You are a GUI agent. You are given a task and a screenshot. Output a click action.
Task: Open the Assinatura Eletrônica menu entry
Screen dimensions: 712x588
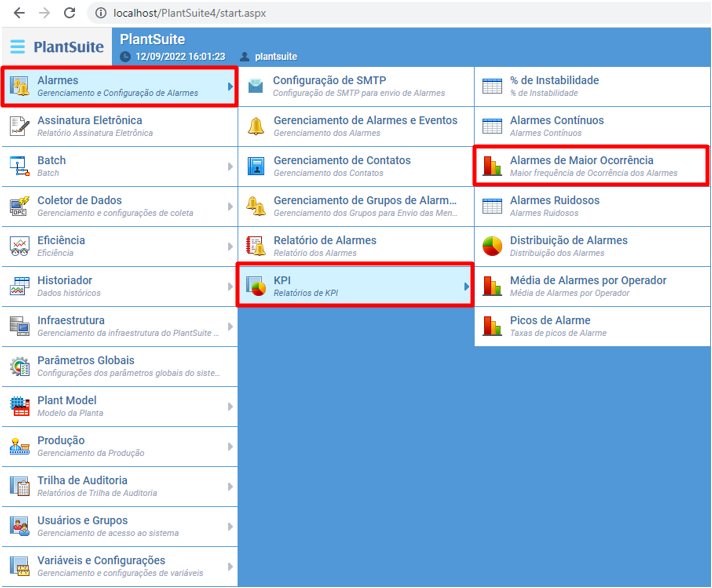[x=119, y=126]
